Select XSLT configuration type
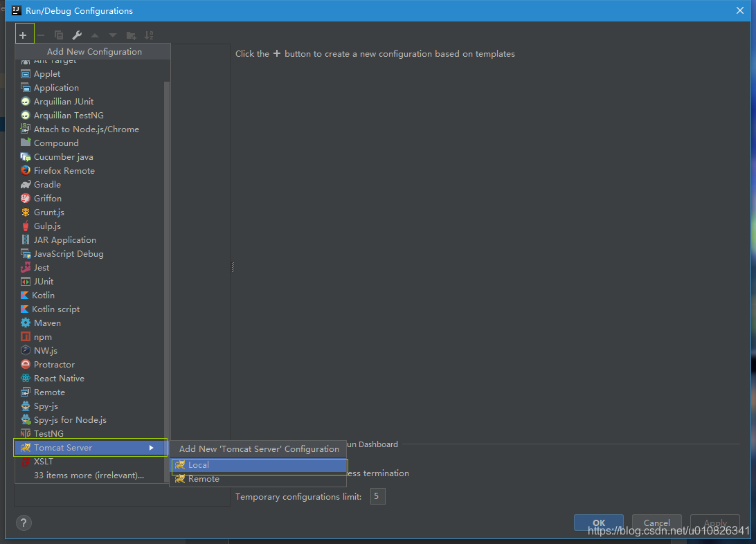Screen dimensions: 756x544 pos(90,462)
